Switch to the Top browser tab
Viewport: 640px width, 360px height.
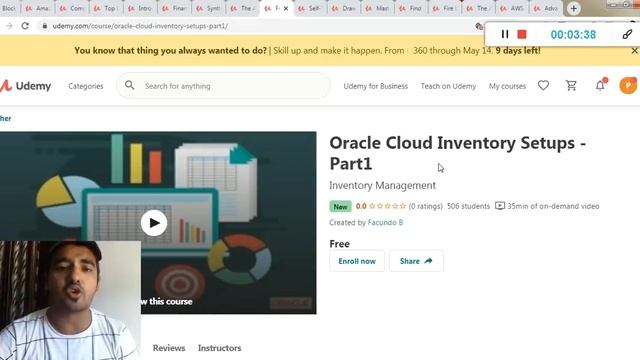click(x=105, y=8)
